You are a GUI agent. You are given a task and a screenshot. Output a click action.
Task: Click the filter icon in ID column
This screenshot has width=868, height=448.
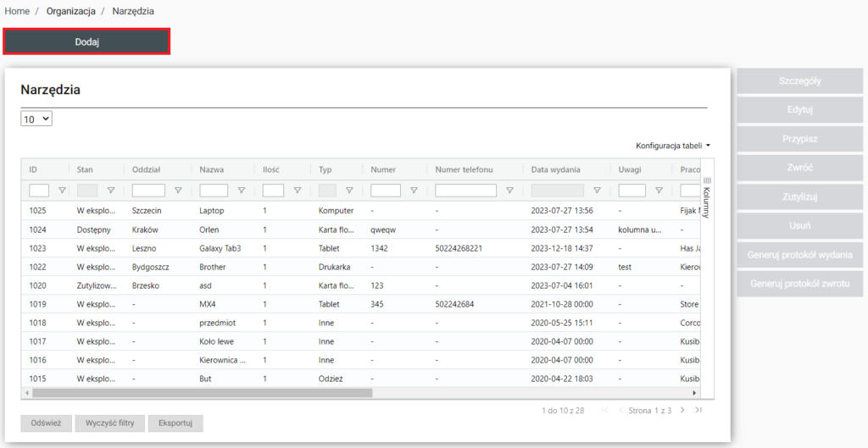63,191
